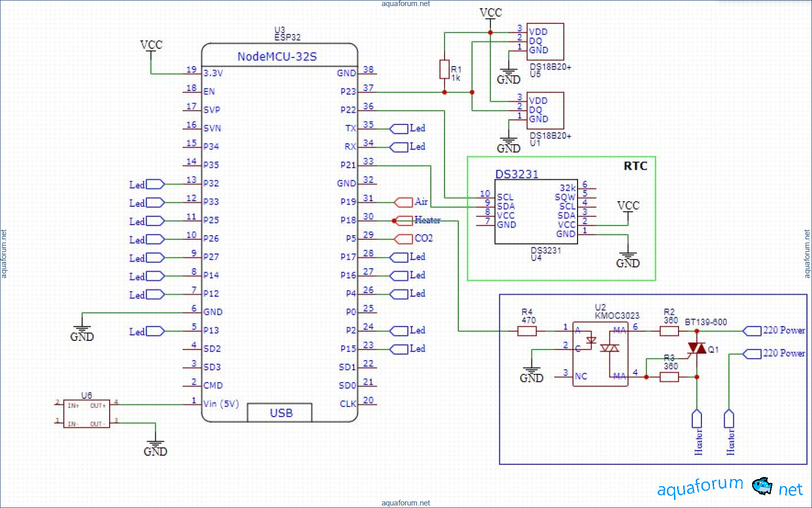Click the U2 KMOC3023 optocoupler body
The height and width of the screenshot is (508, 812).
pos(600,354)
